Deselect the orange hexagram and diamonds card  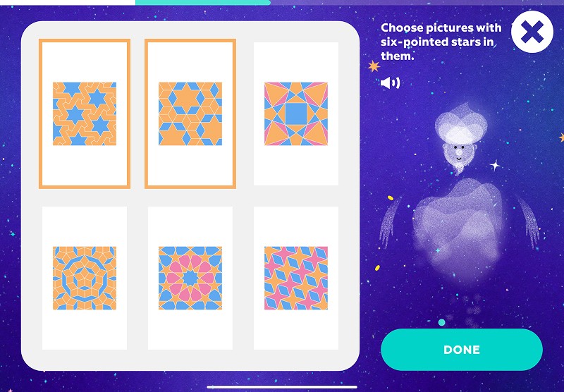190,114
